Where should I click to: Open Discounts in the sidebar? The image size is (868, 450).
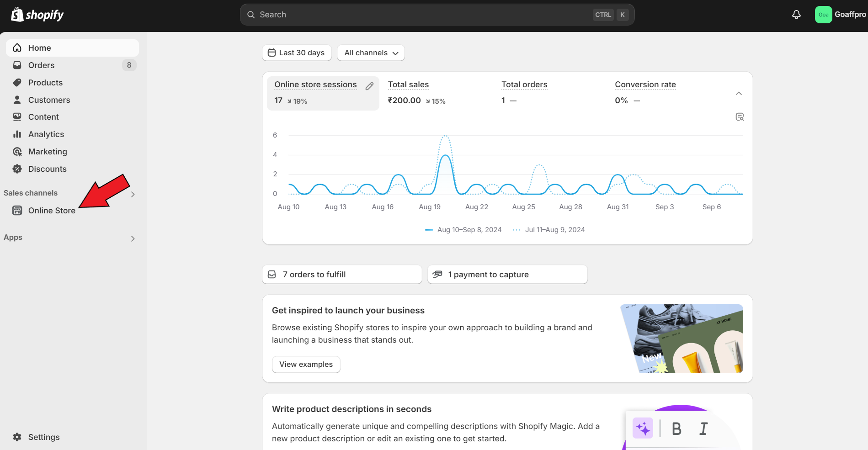(47, 169)
